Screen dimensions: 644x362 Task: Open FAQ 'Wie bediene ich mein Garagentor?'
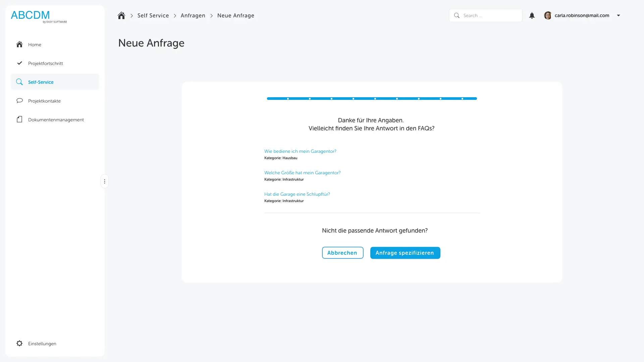(300, 151)
